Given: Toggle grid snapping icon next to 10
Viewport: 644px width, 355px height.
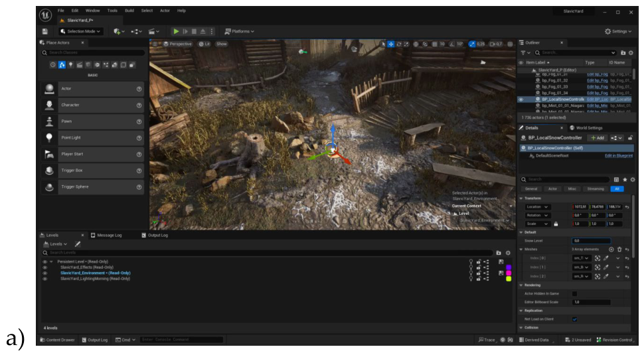Looking at the screenshot, I should (435, 44).
